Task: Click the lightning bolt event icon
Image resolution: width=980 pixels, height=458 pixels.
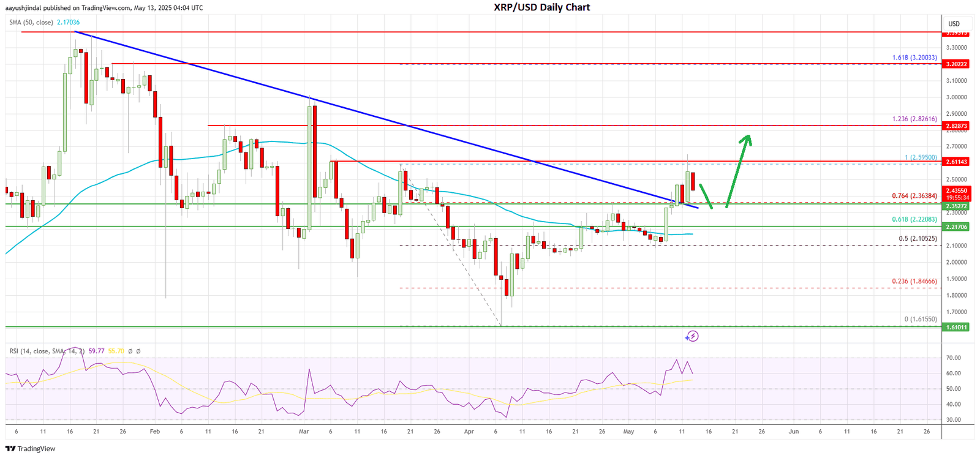Action: 692,336
